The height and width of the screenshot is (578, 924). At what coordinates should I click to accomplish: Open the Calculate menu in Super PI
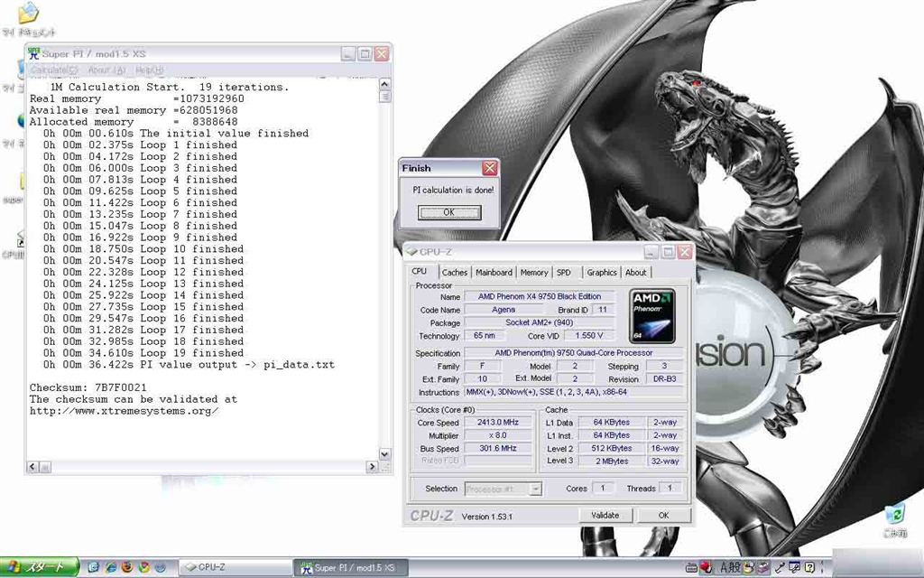coord(54,70)
